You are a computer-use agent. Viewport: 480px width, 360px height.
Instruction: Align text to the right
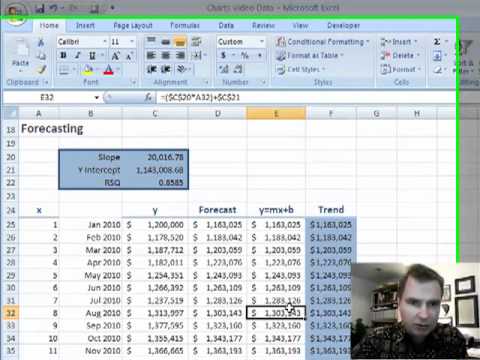coord(180,55)
